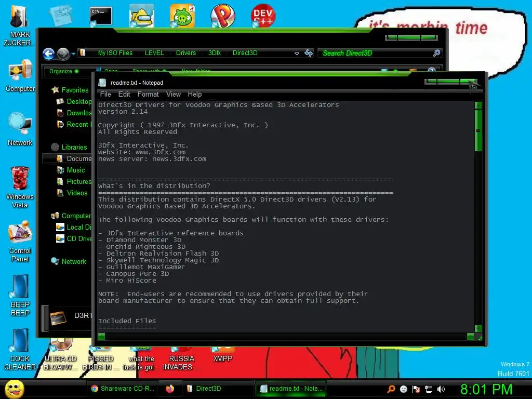Click Explorer refresh arrows icon
This screenshot has width=532, height=399.
click(x=309, y=53)
